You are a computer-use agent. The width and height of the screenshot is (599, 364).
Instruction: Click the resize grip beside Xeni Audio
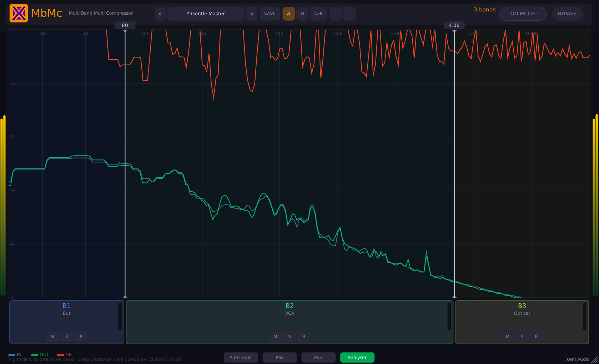pyautogui.click(x=594, y=359)
